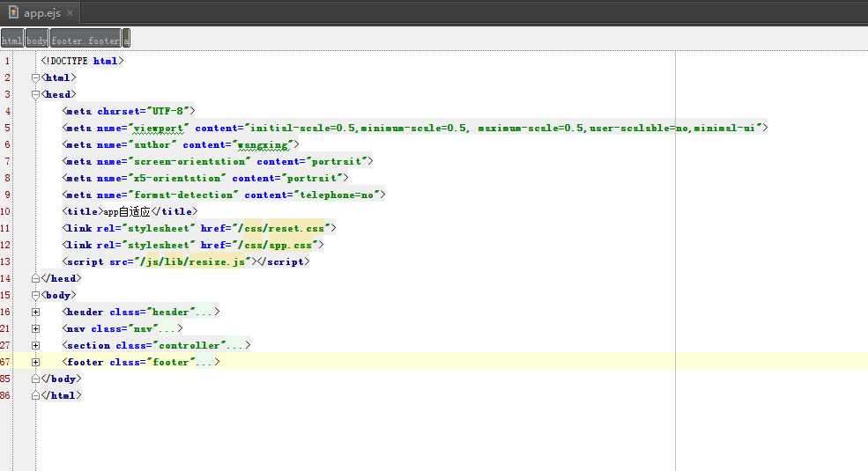This screenshot has width=868, height=471.
Task: Click the fold marker at closing html tag
Action: tap(35, 395)
